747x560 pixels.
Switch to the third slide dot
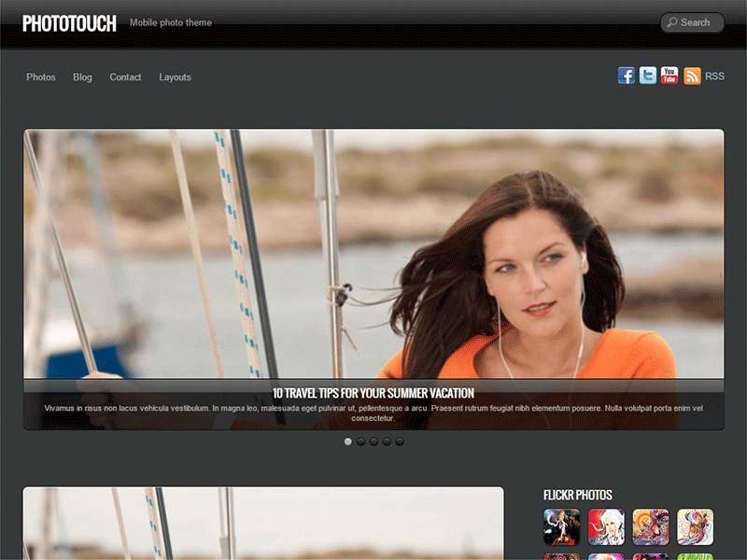(x=373, y=441)
